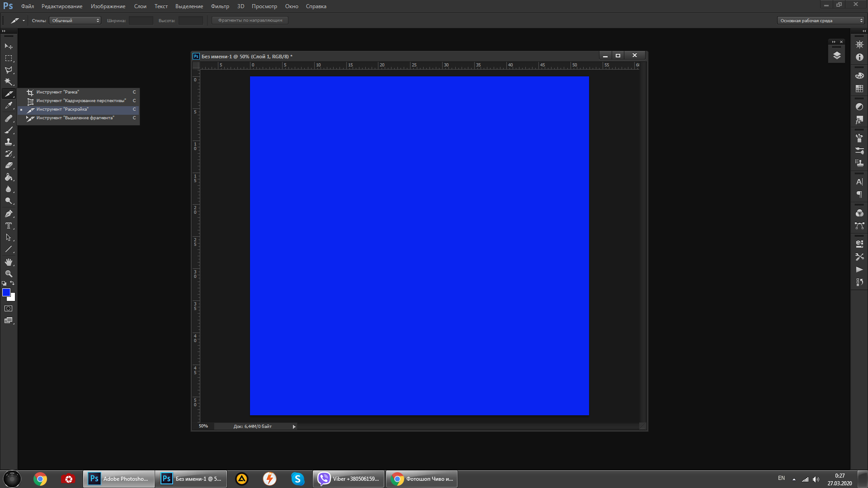Click the blue foreground color swatch
Screen dimensions: 868x488
click(6, 292)
